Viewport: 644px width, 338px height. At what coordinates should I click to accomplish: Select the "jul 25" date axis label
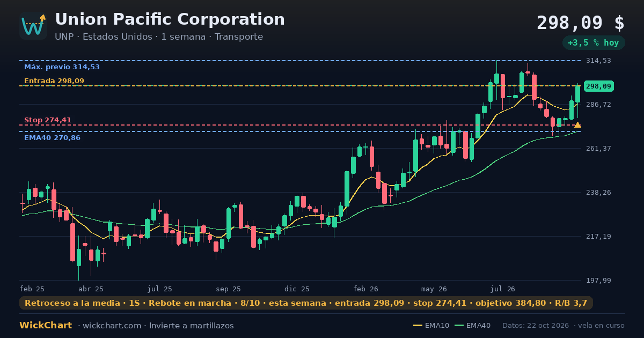pyautogui.click(x=160, y=289)
